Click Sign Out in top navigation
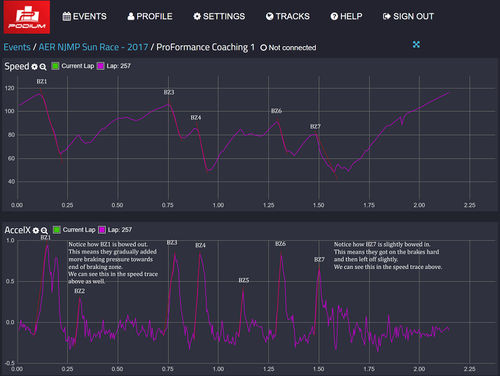Screen dimensions: 500x376 tap(408, 16)
